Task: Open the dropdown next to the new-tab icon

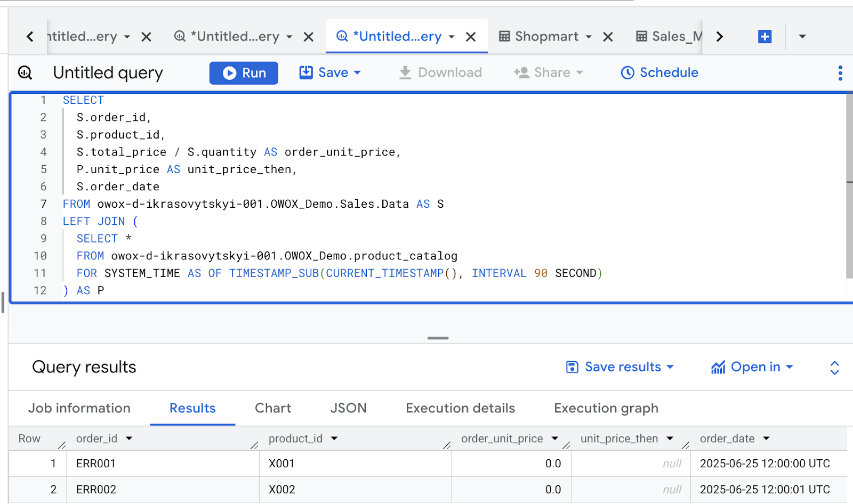Action: point(802,36)
